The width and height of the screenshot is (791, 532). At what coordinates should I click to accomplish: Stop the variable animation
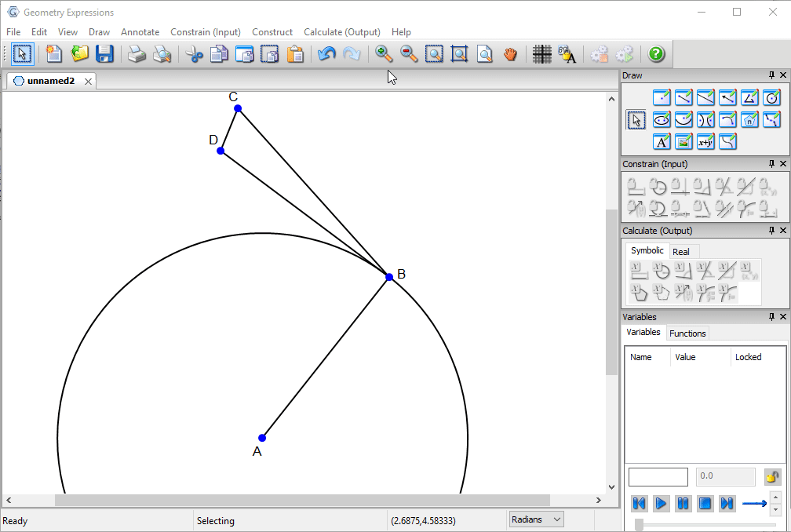(705, 503)
